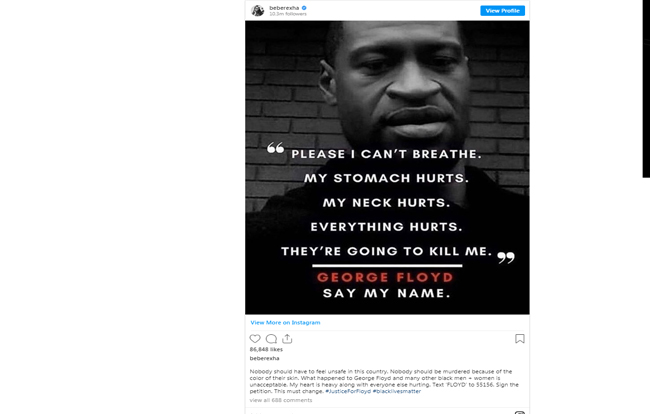Open comments via the speech bubble icon
This screenshot has width=650, height=414.
tap(271, 339)
